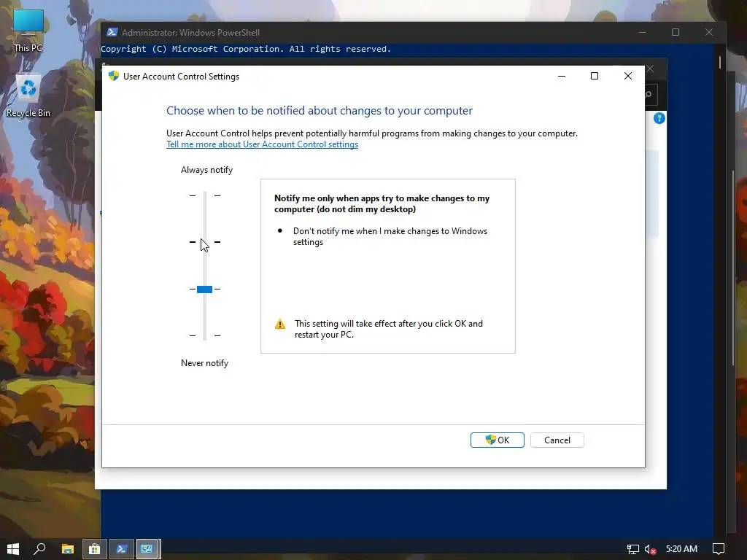Screen dimensions: 747x560
Task: Close the User Account Control Settings window
Action: 628,76
